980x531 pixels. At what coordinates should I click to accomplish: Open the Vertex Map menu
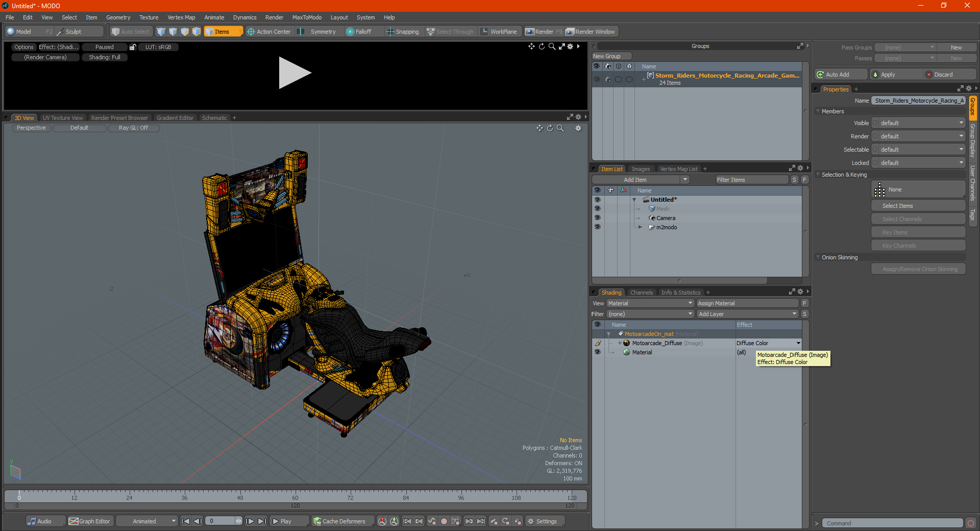coord(181,17)
